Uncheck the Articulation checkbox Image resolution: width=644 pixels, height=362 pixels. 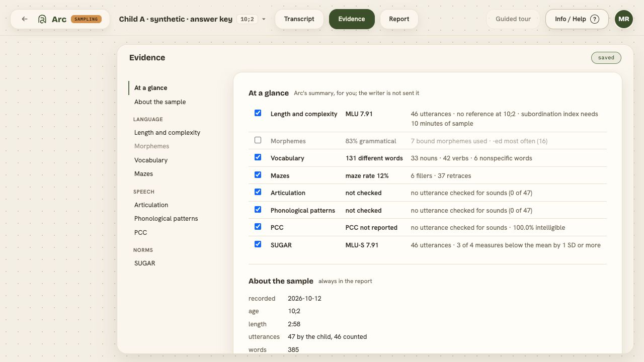pyautogui.click(x=258, y=192)
